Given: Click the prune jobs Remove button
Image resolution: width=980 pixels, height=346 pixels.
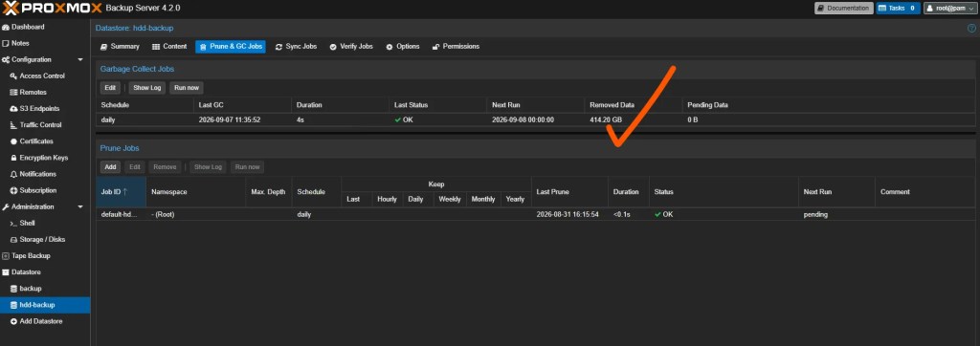Looking at the screenshot, I should click(x=165, y=167).
